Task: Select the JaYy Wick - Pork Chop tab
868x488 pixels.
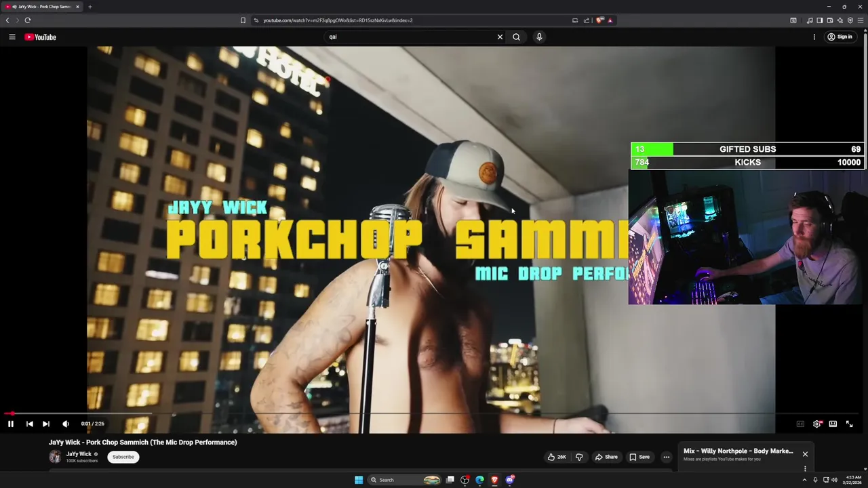Action: (x=41, y=7)
